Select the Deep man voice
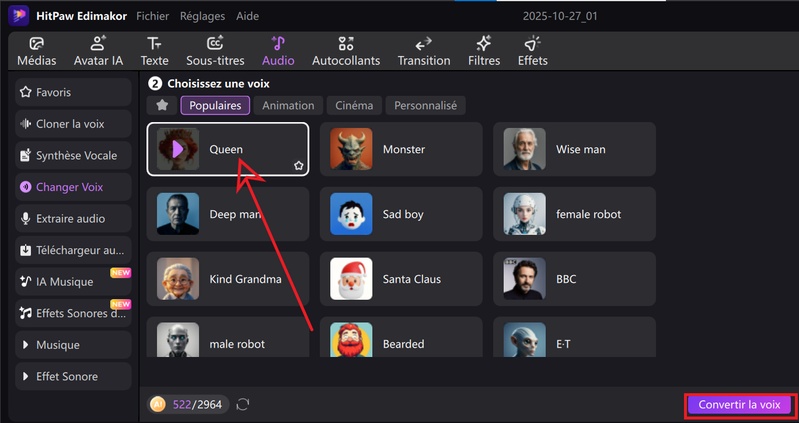Screen dimensions: 799x423 click(x=228, y=214)
